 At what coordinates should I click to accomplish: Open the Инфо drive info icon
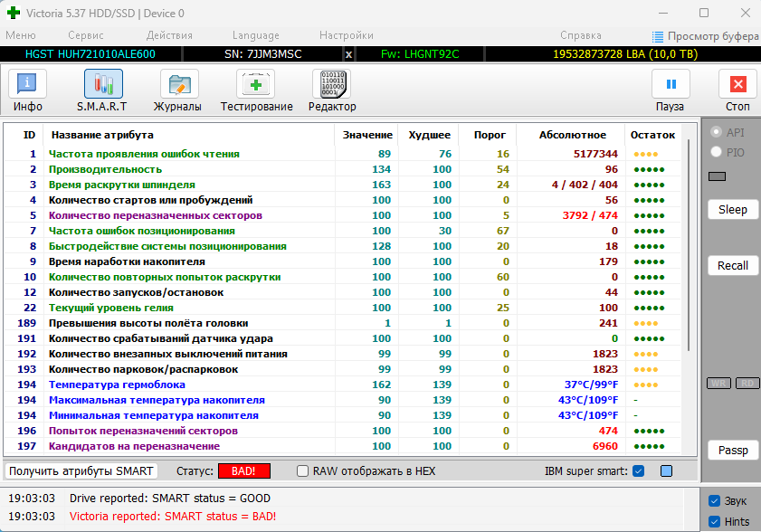[27, 84]
